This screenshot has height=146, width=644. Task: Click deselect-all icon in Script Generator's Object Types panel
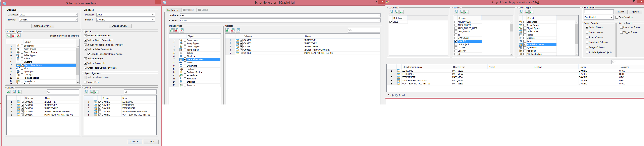point(176,30)
